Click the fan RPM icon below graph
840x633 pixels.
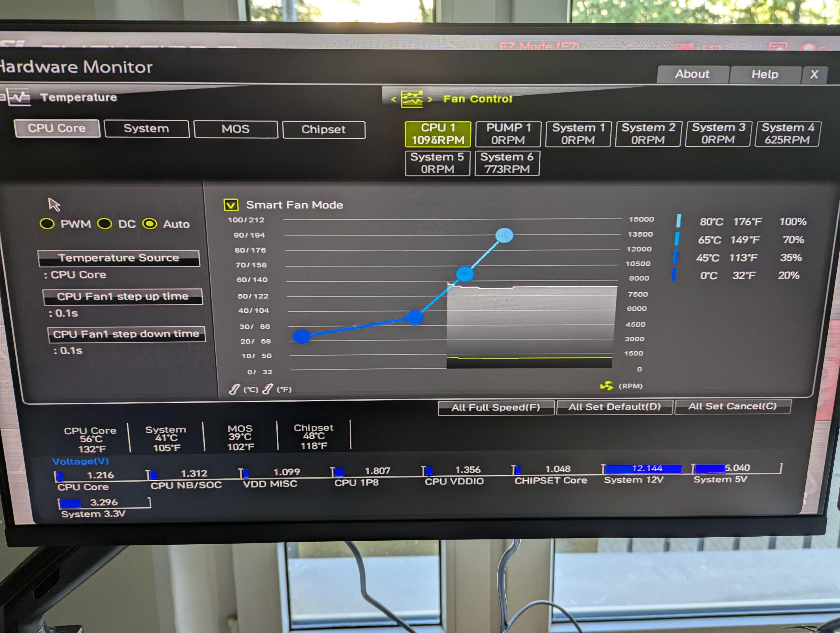click(x=606, y=386)
